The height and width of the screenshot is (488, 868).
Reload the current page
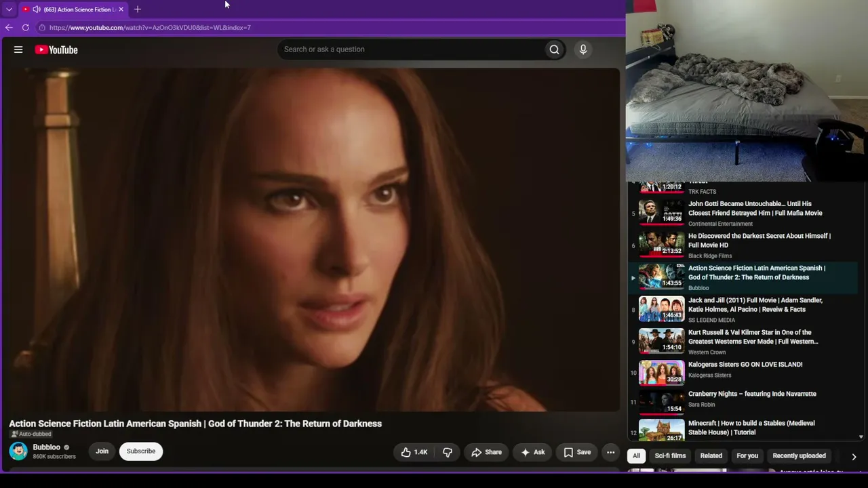click(x=26, y=28)
